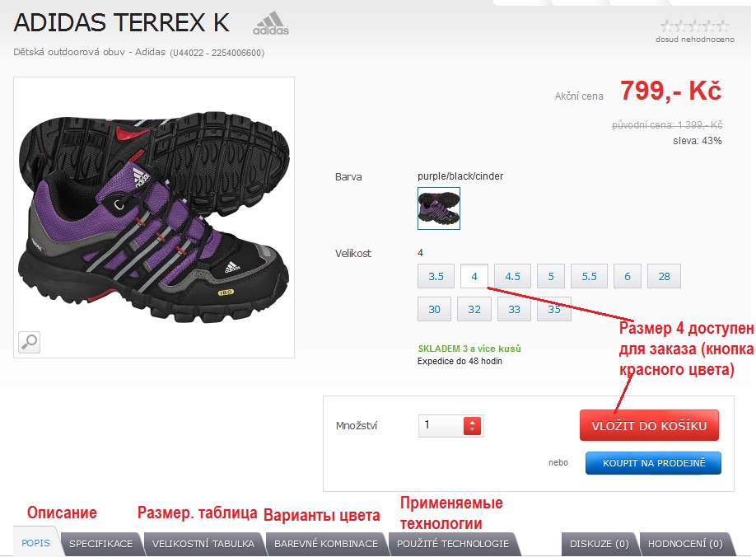Click the magnifier zoom icon on product image
The image size is (756, 557).
29,343
